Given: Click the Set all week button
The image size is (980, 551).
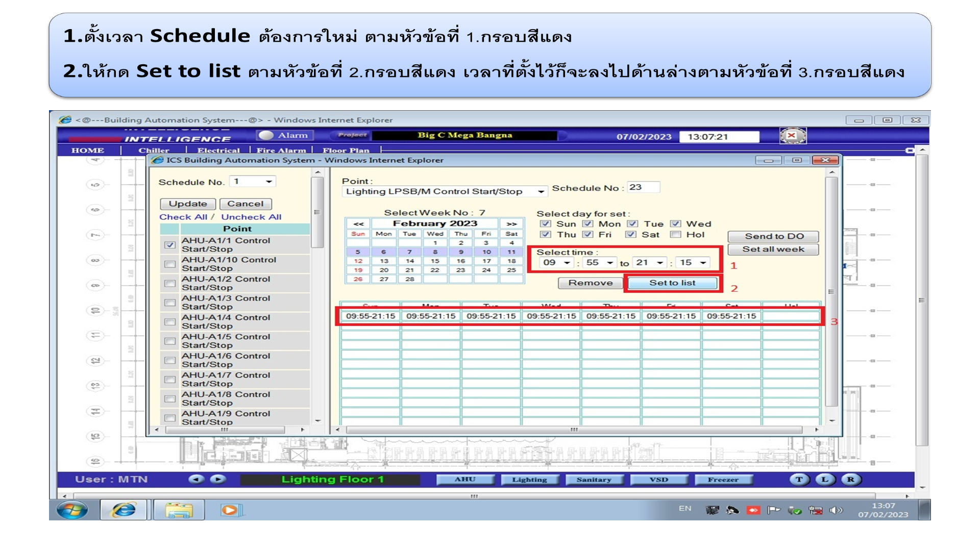Looking at the screenshot, I should (773, 249).
